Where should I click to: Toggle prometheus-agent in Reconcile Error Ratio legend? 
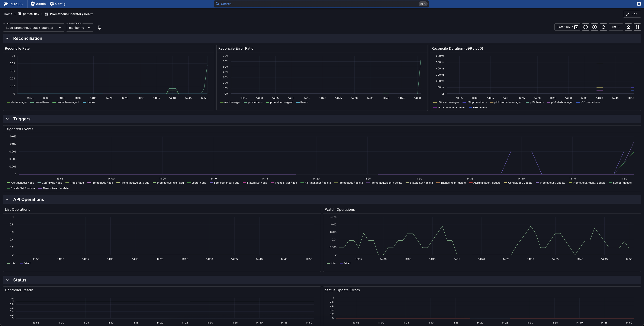(279, 102)
